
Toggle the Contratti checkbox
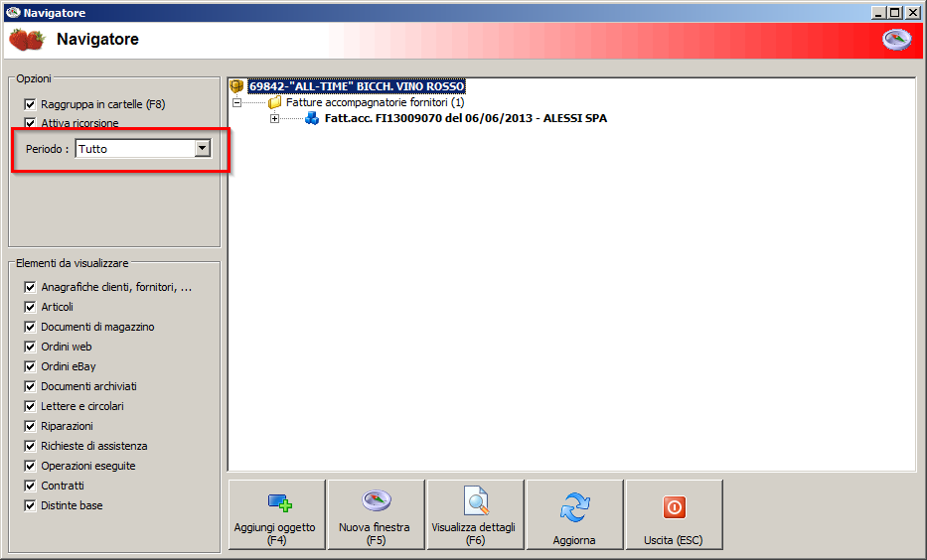[x=30, y=487]
